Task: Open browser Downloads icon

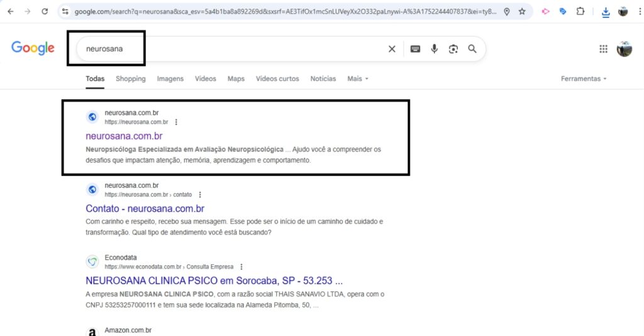Action: 606,13
